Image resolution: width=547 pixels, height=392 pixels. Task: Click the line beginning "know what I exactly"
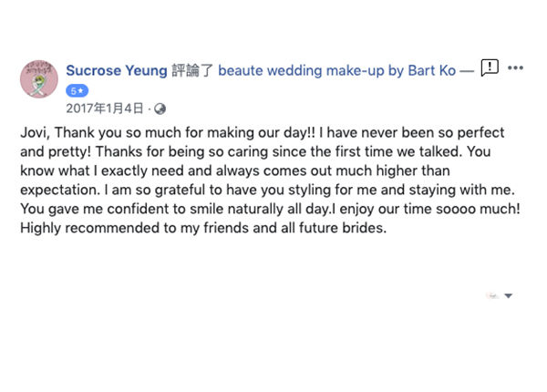235,170
